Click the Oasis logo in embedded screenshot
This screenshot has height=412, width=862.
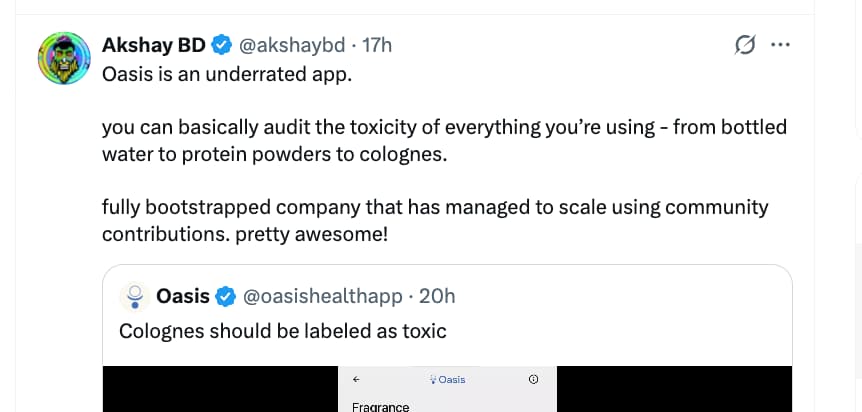447,380
